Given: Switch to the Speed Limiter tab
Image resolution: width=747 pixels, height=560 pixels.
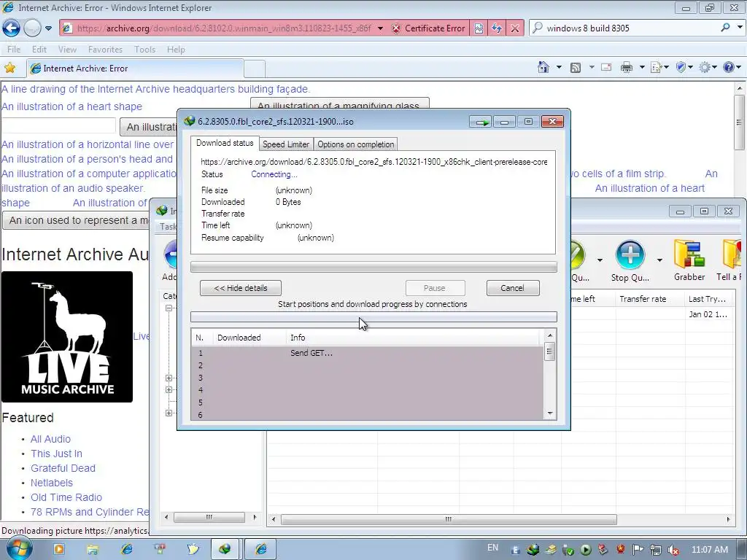Looking at the screenshot, I should click(286, 144).
